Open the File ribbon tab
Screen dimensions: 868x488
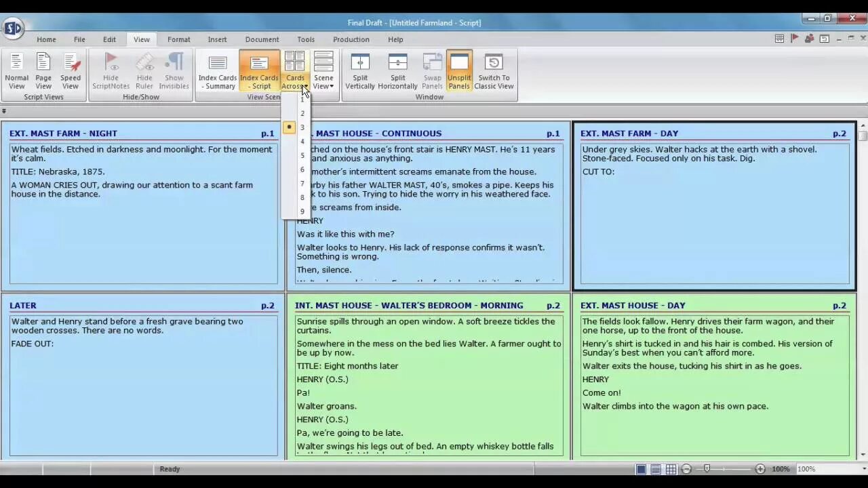79,39
